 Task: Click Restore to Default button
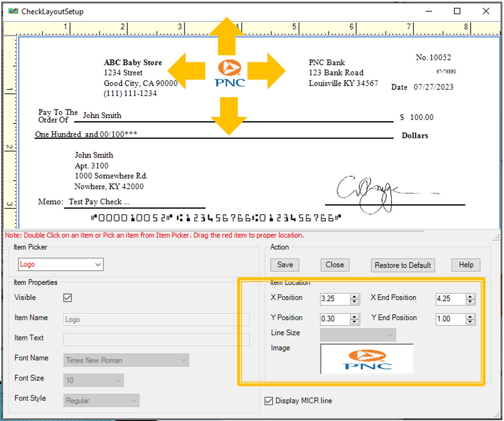tap(403, 265)
